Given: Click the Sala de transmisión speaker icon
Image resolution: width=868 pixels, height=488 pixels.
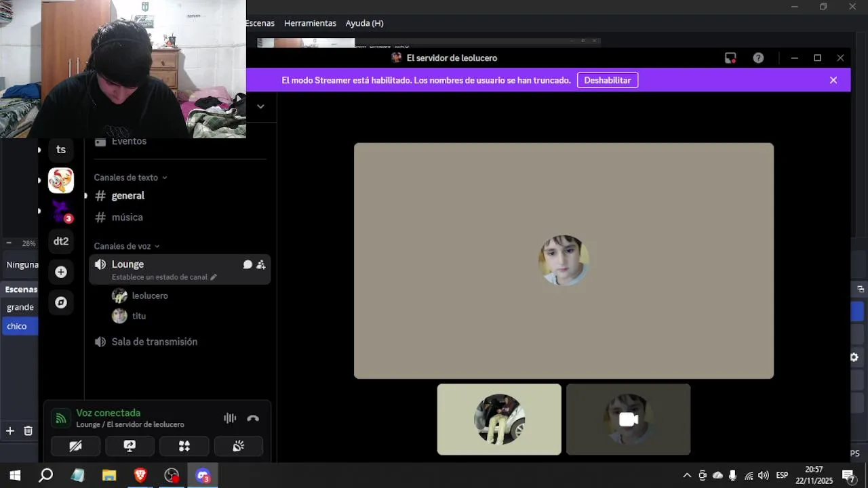Looking at the screenshot, I should 100,342.
